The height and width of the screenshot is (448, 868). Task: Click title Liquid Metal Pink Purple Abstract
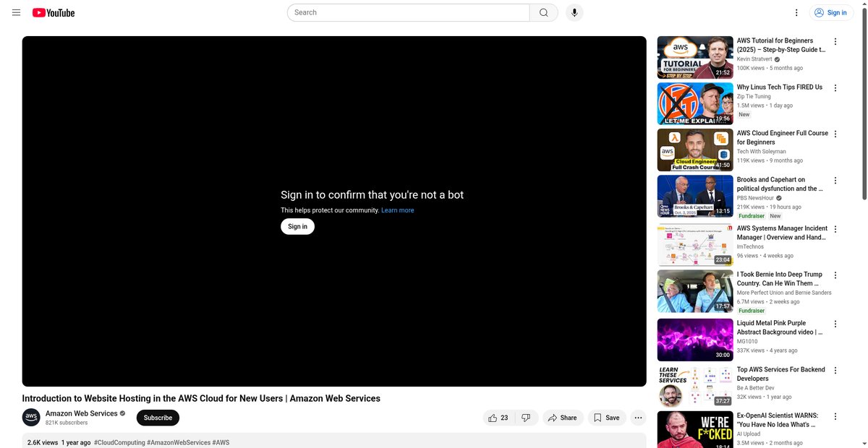click(x=780, y=328)
